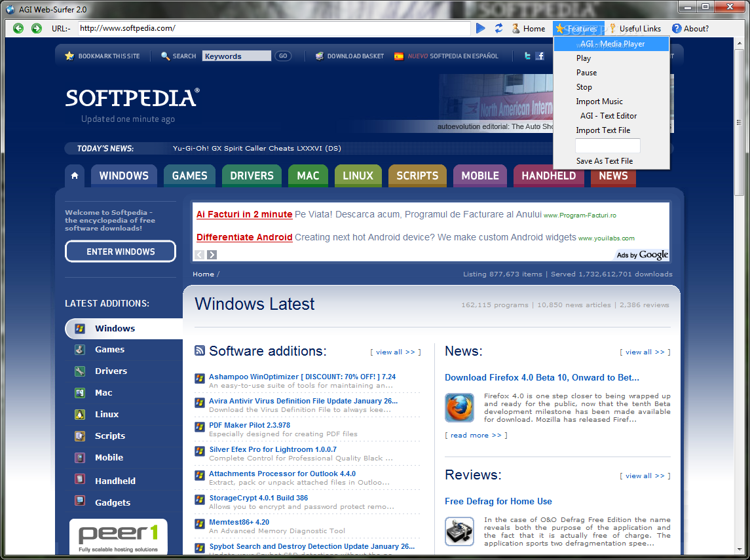
Task: Open the WINDOWS category tab
Action: (124, 176)
